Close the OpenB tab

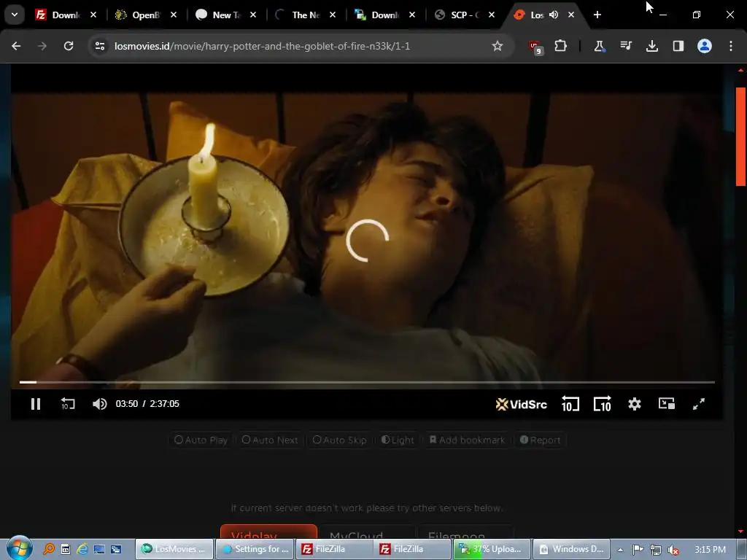(x=174, y=15)
